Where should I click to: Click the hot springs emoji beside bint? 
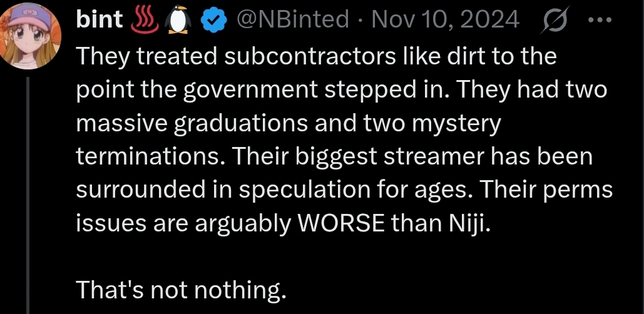point(144,19)
